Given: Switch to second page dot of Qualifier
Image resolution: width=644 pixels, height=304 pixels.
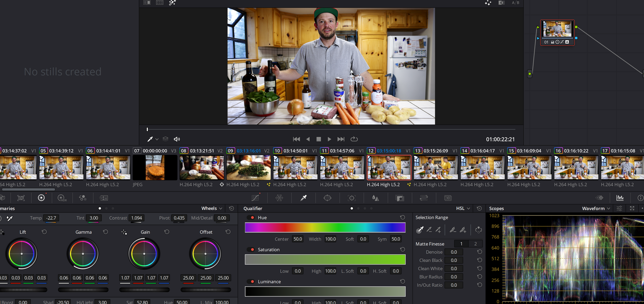Looking at the screenshot, I should [x=358, y=208].
